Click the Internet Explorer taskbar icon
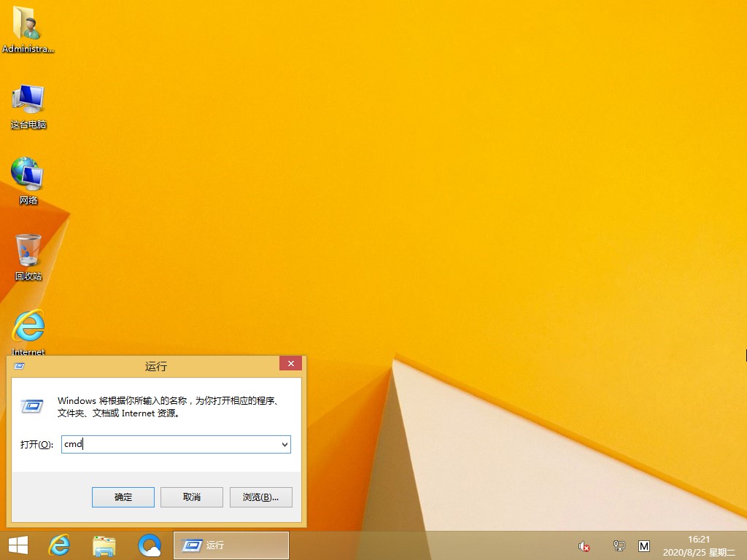747x560 pixels. [x=58, y=545]
